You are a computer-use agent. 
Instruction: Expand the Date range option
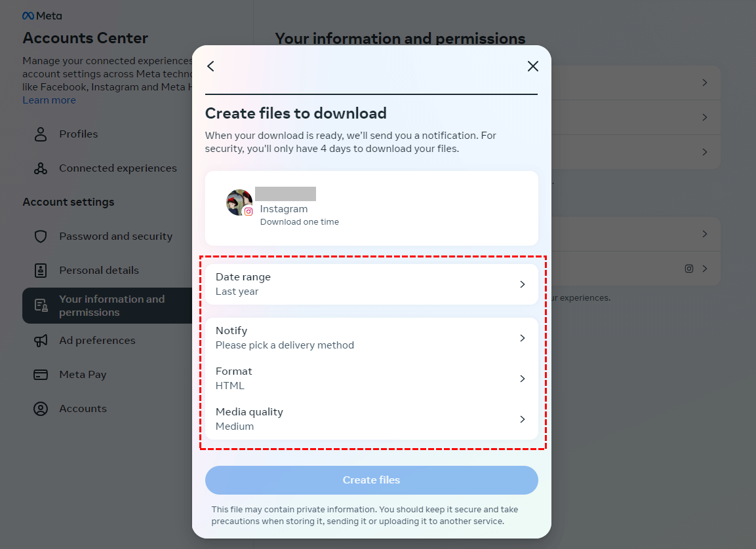[x=371, y=284]
